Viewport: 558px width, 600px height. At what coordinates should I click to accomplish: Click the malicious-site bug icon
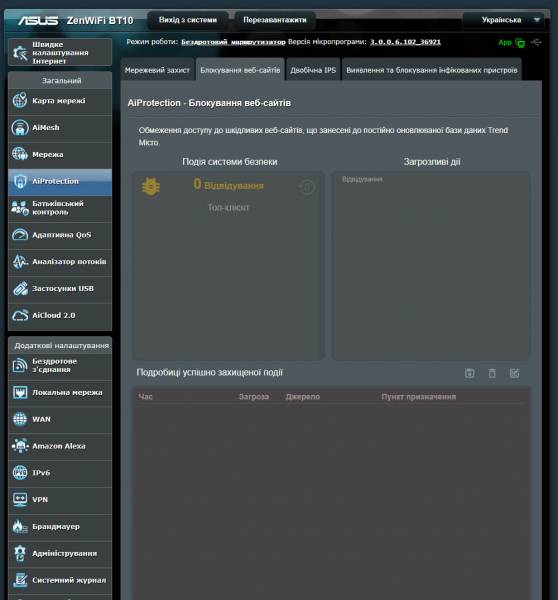(x=151, y=186)
